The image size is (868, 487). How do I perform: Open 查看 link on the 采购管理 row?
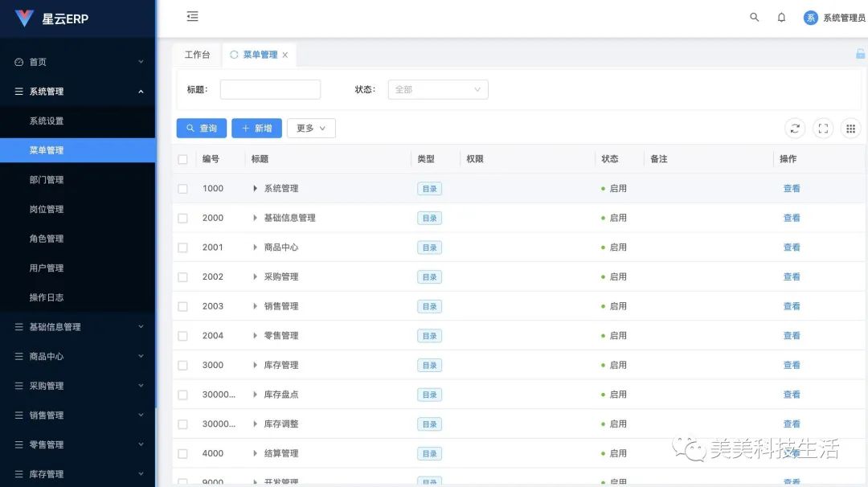pyautogui.click(x=792, y=276)
